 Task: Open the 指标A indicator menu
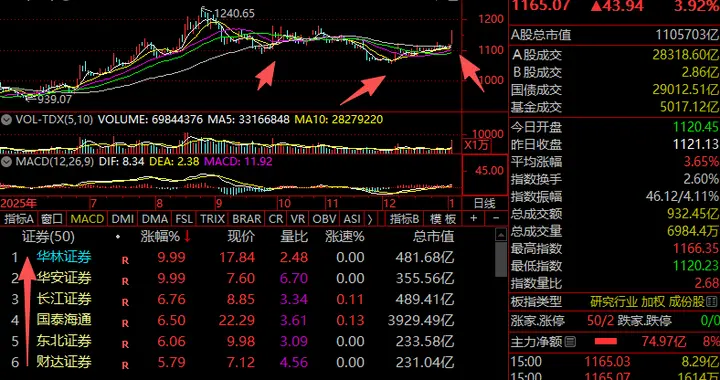19,219
